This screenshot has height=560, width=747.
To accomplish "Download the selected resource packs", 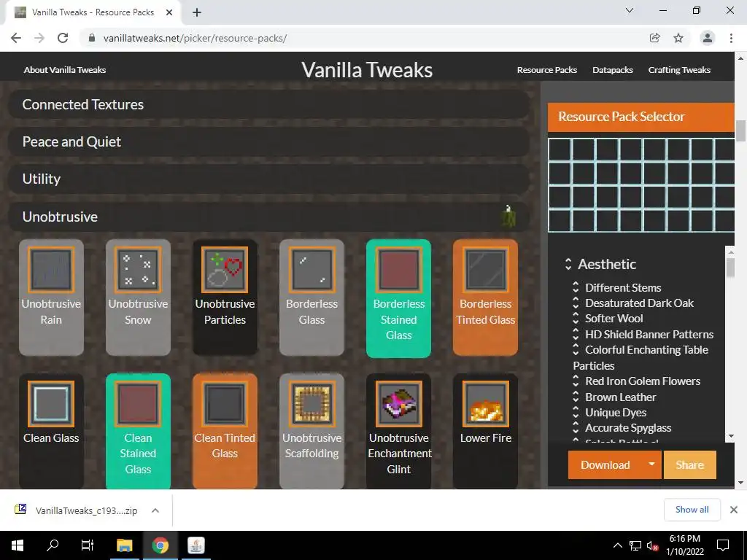I will pyautogui.click(x=605, y=464).
